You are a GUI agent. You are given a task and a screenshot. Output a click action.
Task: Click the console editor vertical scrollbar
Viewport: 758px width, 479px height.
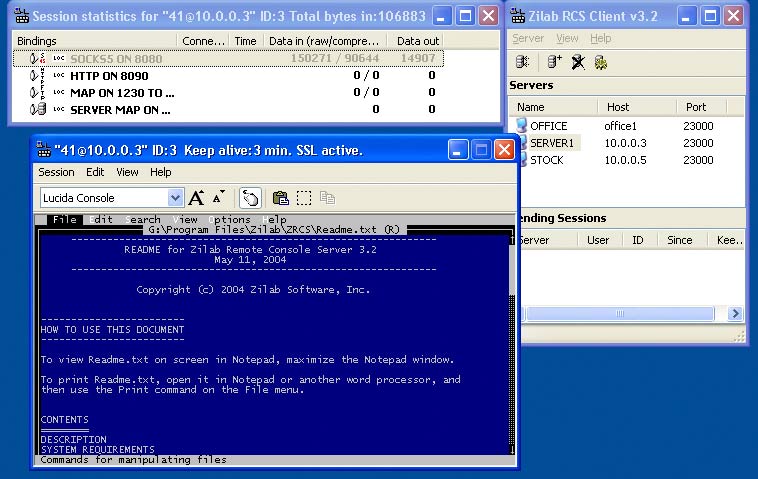[512, 345]
